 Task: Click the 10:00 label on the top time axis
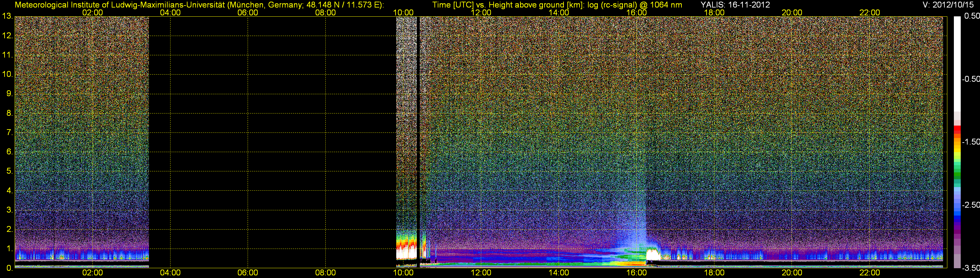click(403, 12)
